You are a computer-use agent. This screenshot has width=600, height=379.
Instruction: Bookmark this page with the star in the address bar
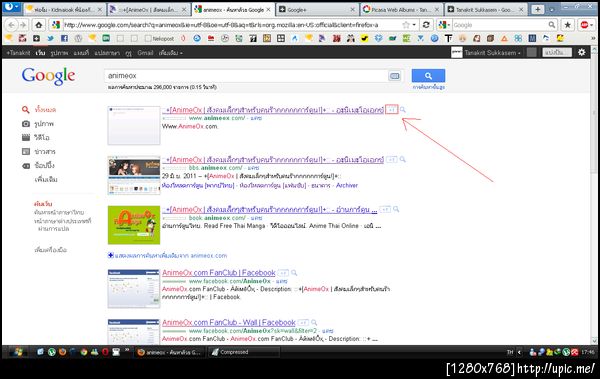coord(406,25)
